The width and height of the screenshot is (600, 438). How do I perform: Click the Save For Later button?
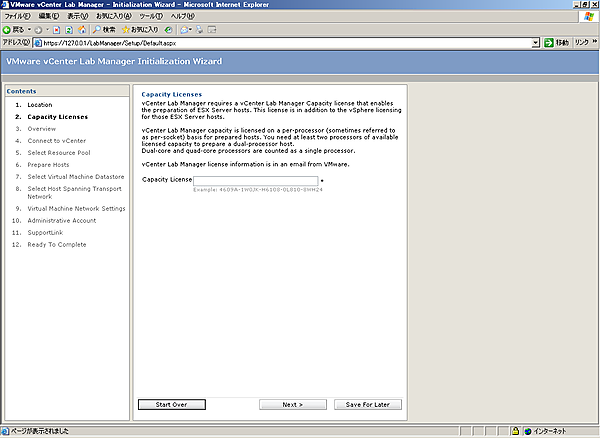[x=368, y=405]
